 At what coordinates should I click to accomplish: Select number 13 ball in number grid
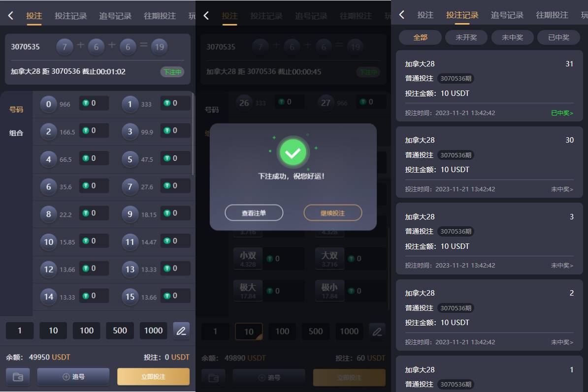(x=130, y=269)
